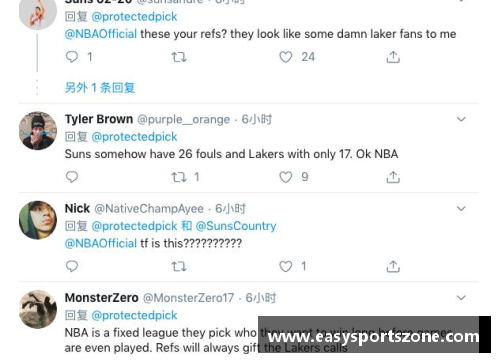This screenshot has height=362, width=500.
Task: Like Nick's tf is this tweet
Action: coord(286,266)
